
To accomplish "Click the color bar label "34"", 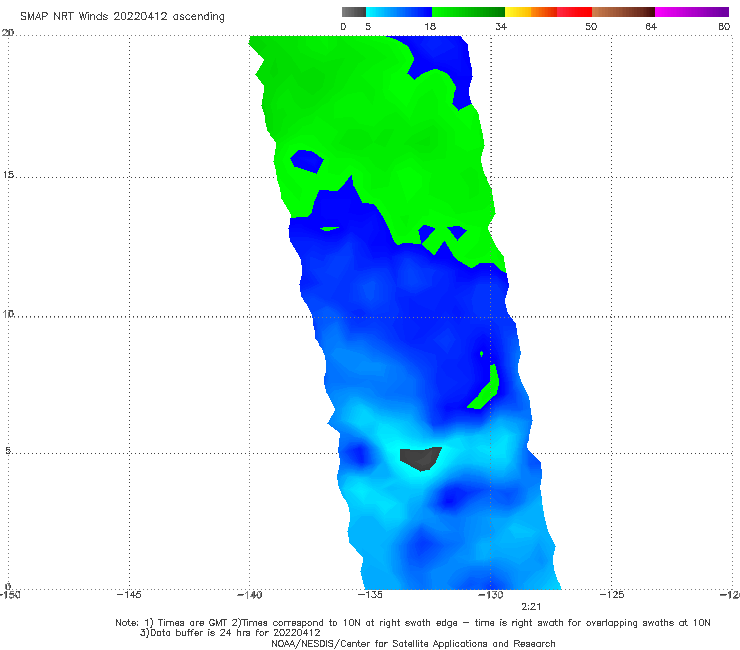I will click(501, 27).
